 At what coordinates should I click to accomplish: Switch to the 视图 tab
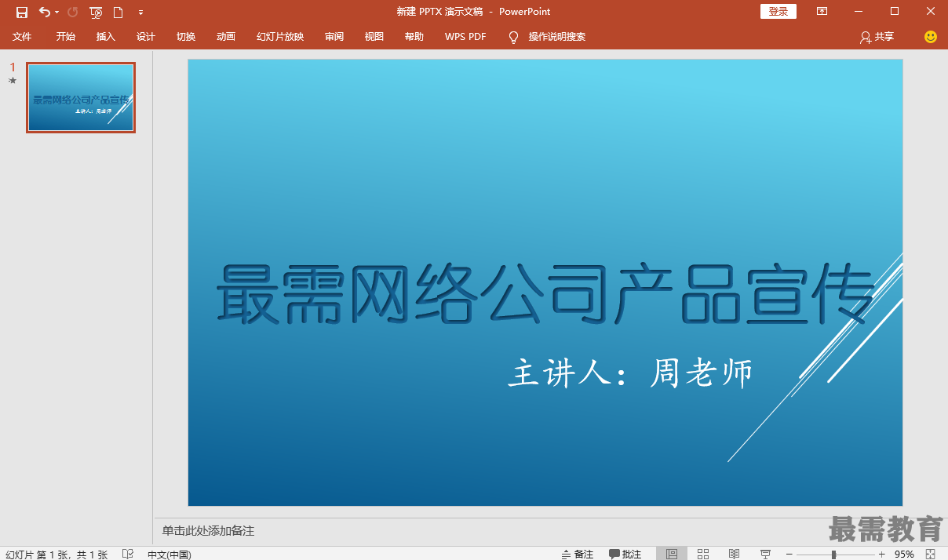tap(374, 37)
